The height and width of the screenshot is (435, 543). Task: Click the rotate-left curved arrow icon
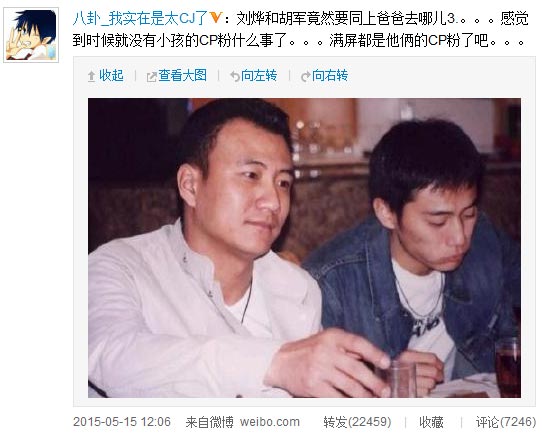235,76
